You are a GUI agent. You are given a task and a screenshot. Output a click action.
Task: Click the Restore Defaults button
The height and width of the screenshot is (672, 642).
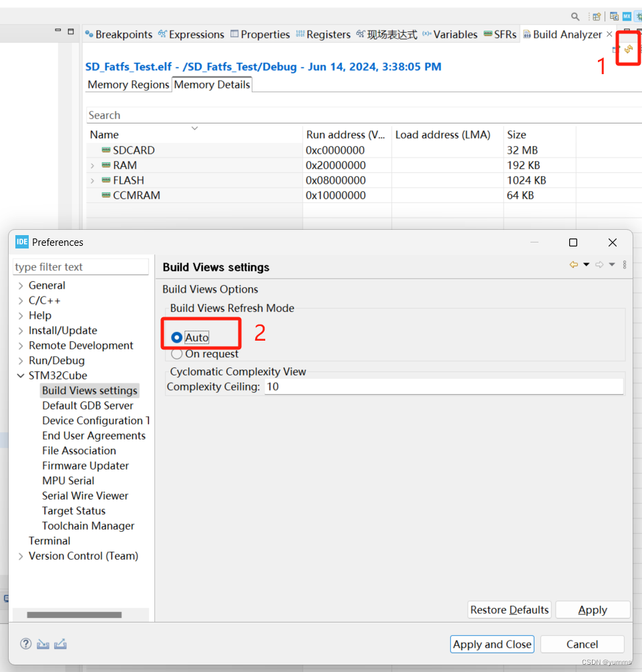pos(508,609)
